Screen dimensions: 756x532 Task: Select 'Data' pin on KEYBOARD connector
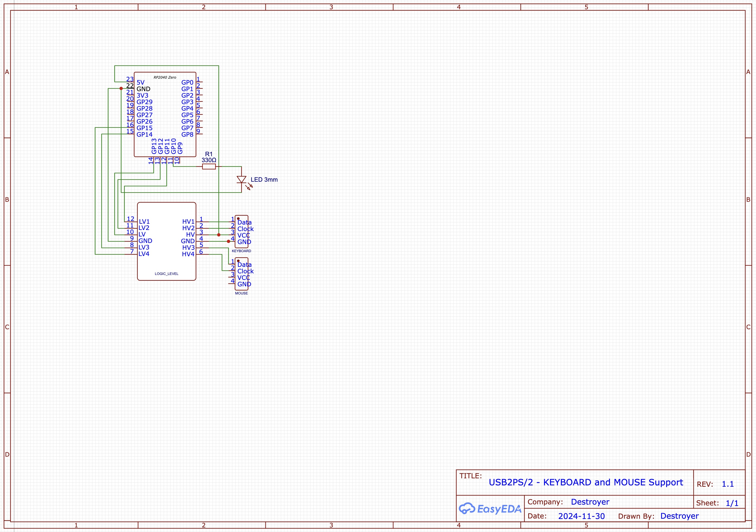pos(244,223)
